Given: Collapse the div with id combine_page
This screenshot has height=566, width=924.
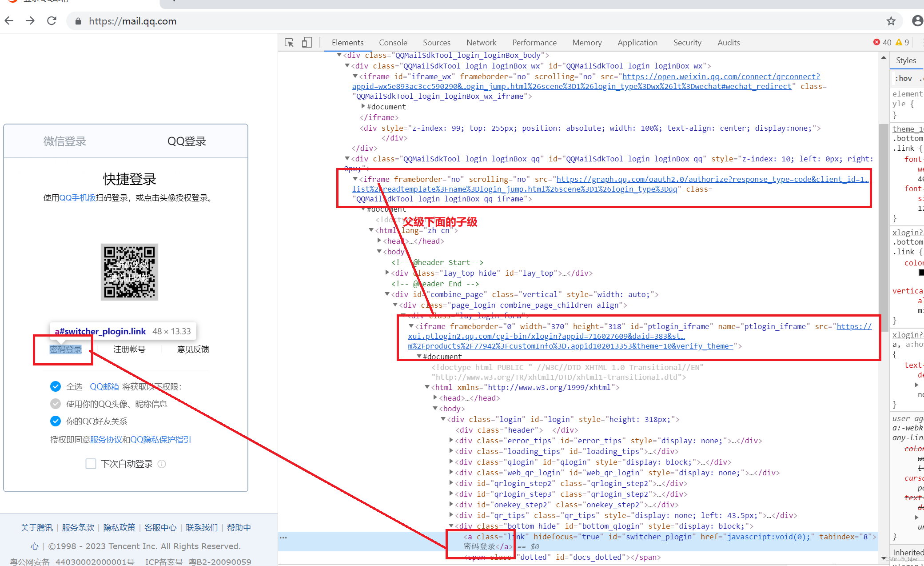Looking at the screenshot, I should tap(387, 294).
